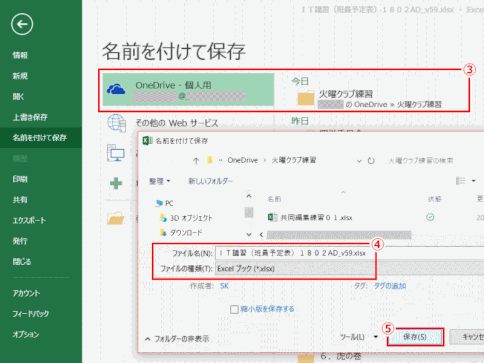Viewport: 484px width, 363px height.
Task: Open アカウント in the sidebar
Action: (x=26, y=293)
